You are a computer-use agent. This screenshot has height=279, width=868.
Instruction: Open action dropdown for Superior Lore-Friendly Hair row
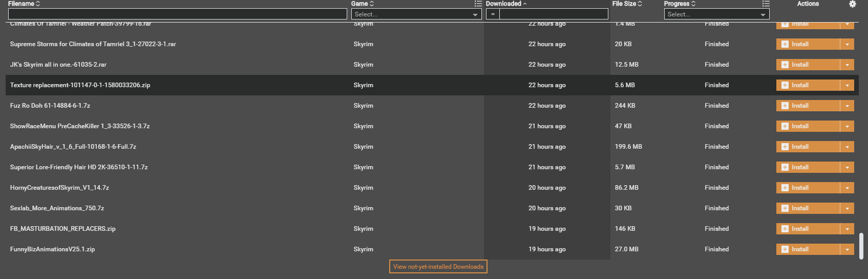(847, 167)
